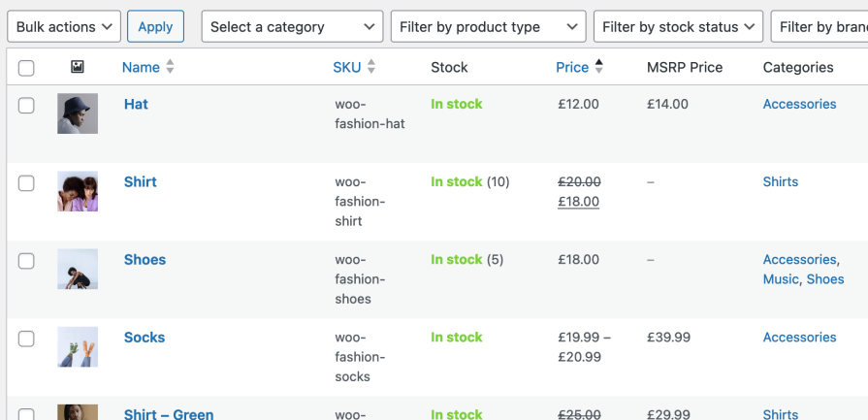This screenshot has height=420, width=868.
Task: Expand the Select a category dropdown
Action: pos(291,27)
